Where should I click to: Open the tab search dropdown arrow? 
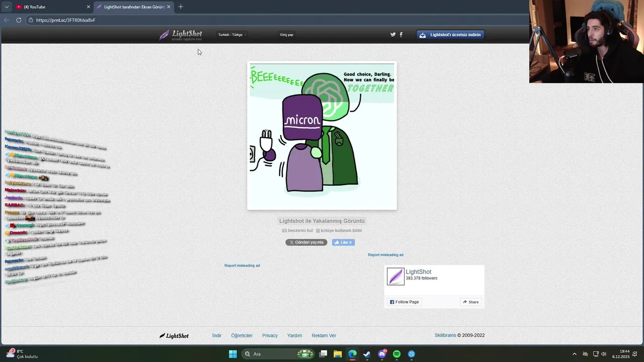[x=7, y=7]
